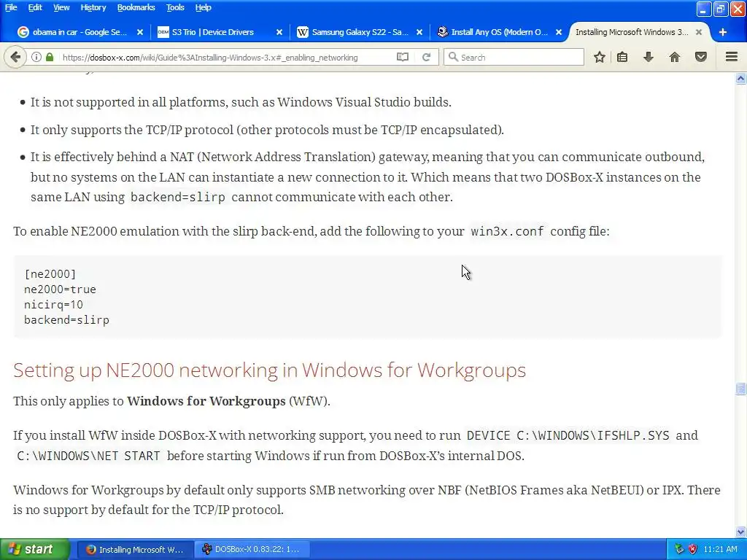The height and width of the screenshot is (560, 747).
Task: Open the Downloads arrow icon
Action: [649, 57]
